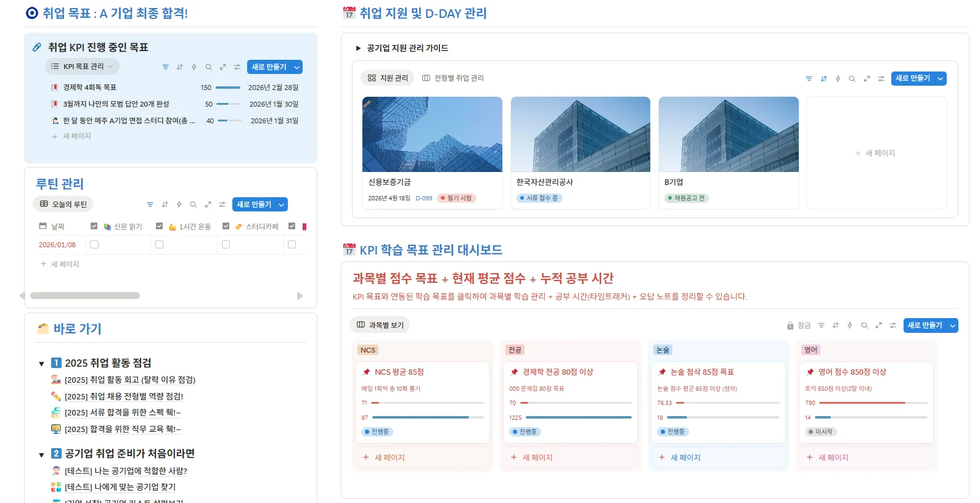Open dropdown arrow beside 루틴 관리 새로 만들기
Image resolution: width=980 pixels, height=503 pixels.
click(282, 205)
